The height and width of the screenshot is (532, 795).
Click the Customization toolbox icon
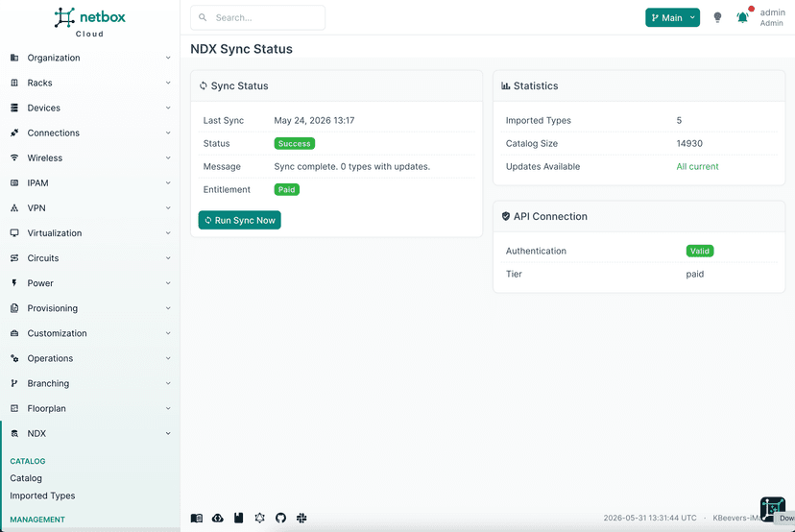pyautogui.click(x=14, y=333)
